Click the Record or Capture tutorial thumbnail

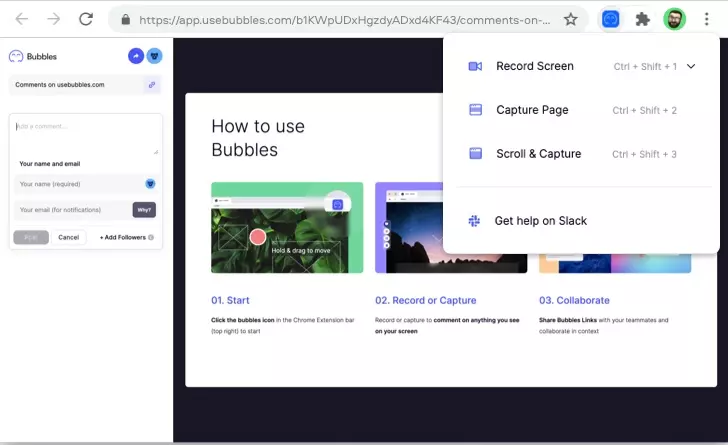[x=451, y=228]
